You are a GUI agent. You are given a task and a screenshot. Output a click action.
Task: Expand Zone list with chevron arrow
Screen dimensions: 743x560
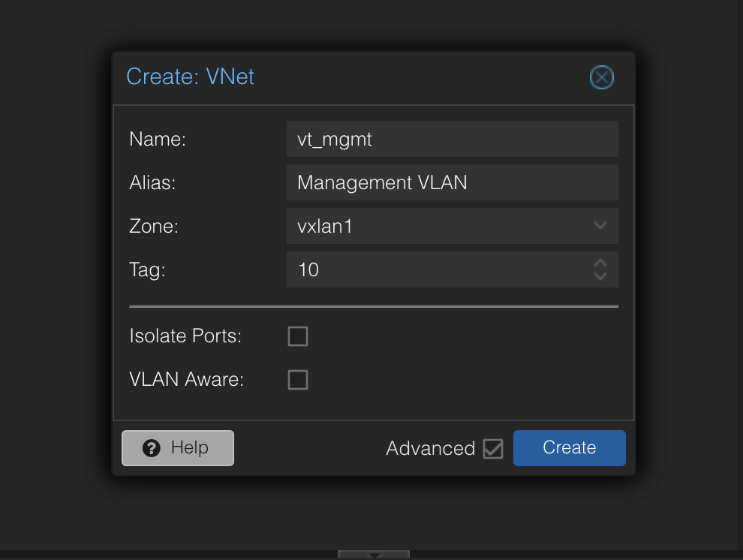pyautogui.click(x=600, y=225)
